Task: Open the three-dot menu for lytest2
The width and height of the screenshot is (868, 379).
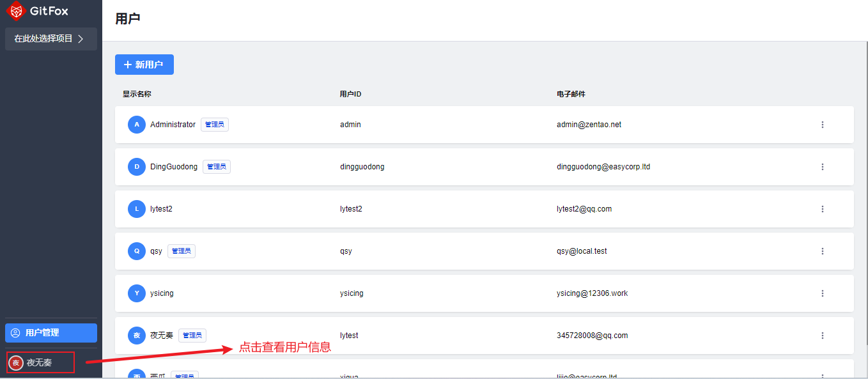Action: (x=823, y=209)
